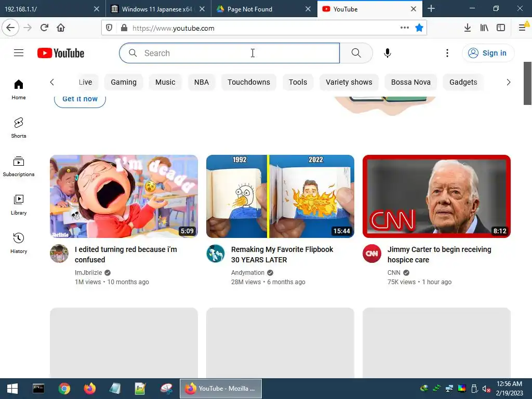The height and width of the screenshot is (399, 532).
Task: Close the Page Not Found tab
Action: pyautogui.click(x=308, y=9)
